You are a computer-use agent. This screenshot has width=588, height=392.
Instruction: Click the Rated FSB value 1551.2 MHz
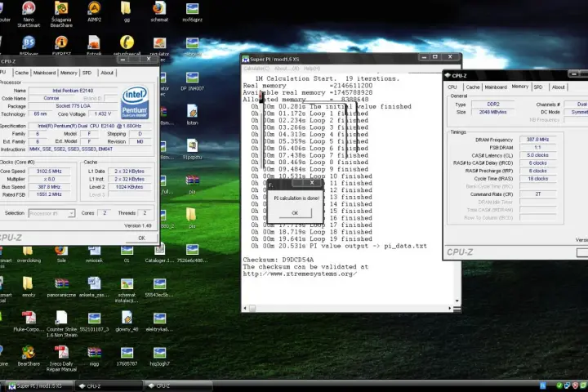coord(49,194)
